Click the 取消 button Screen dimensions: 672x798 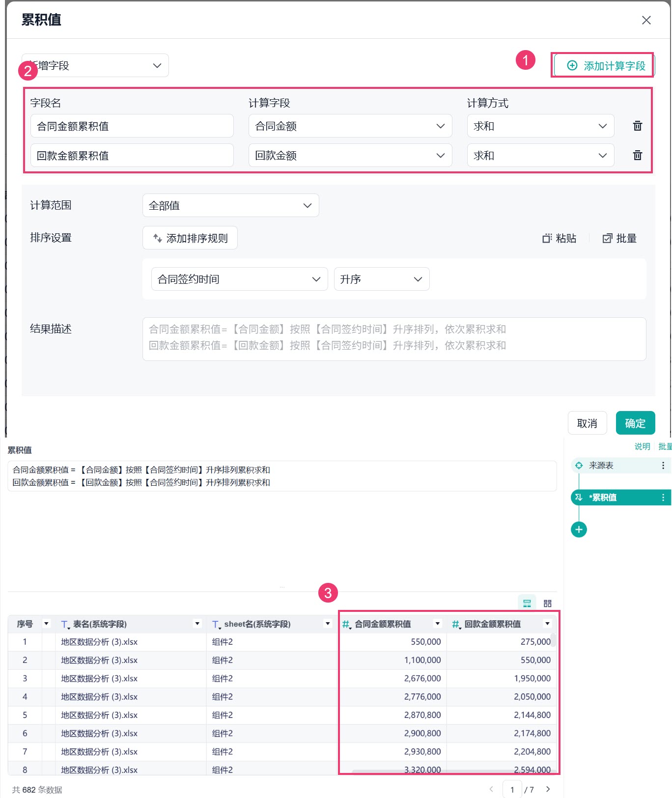click(587, 423)
